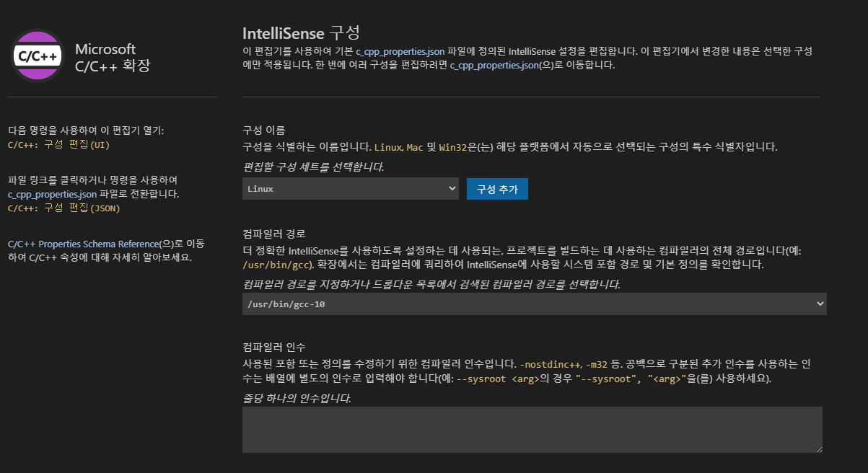Click the C/C++: 구성 편집(JSON) command text

(63, 208)
